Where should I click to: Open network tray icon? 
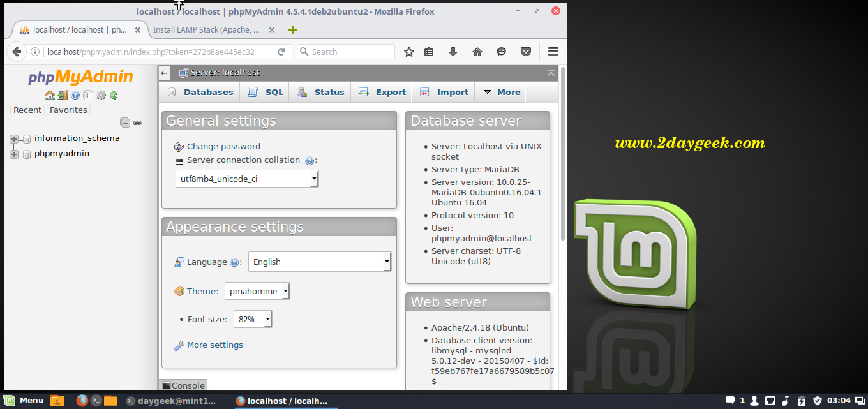point(770,401)
